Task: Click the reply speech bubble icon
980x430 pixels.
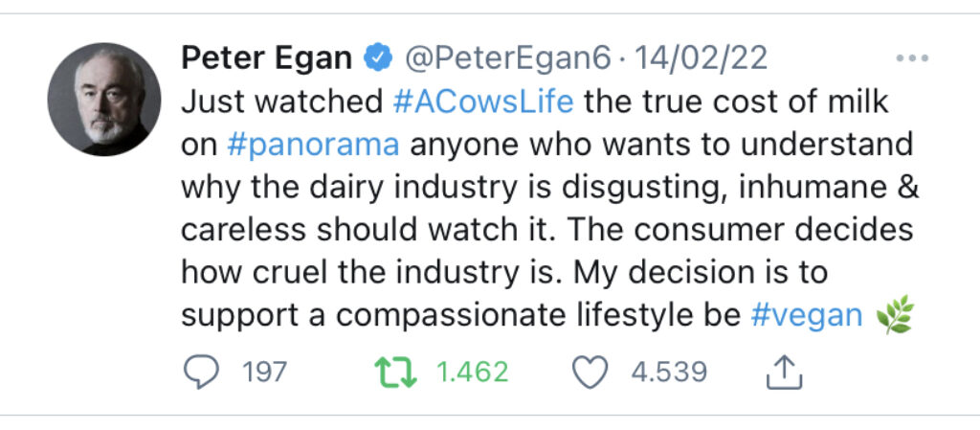Action: [201, 372]
